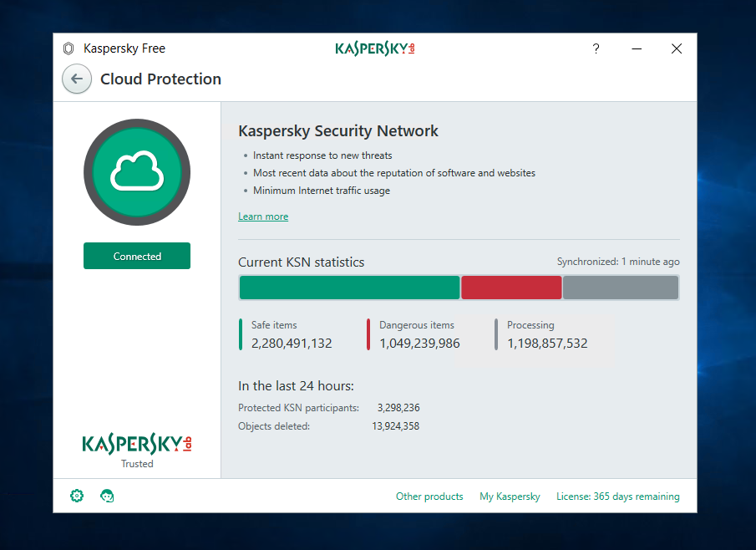Viewport: 756px width, 550px height.
Task: Click the Protected KSN participants value 3,298,236
Action: (398, 408)
